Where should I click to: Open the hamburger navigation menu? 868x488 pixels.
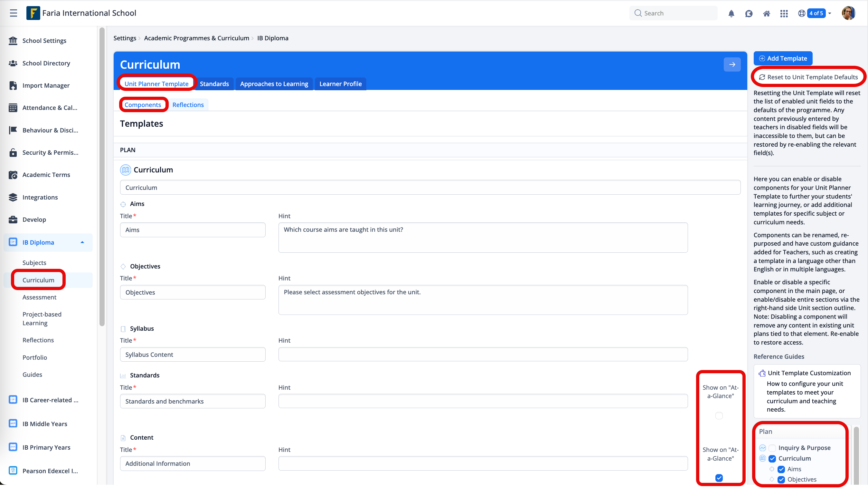click(14, 13)
